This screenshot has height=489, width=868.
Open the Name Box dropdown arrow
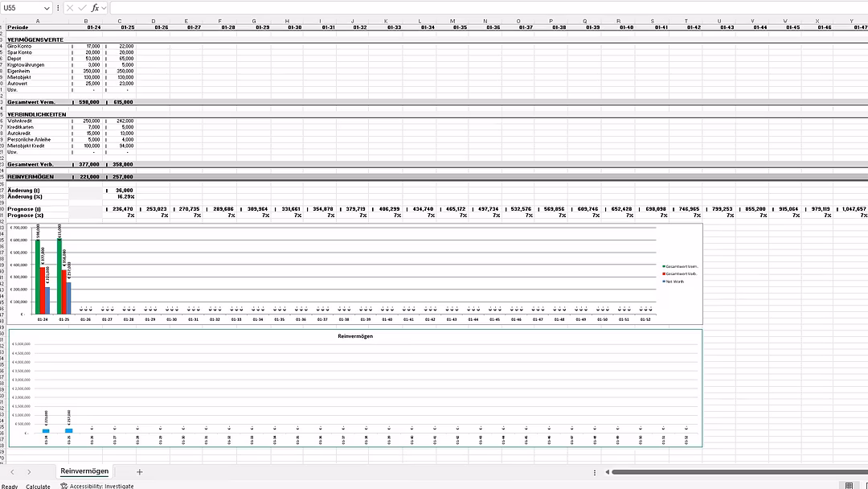(45, 7)
